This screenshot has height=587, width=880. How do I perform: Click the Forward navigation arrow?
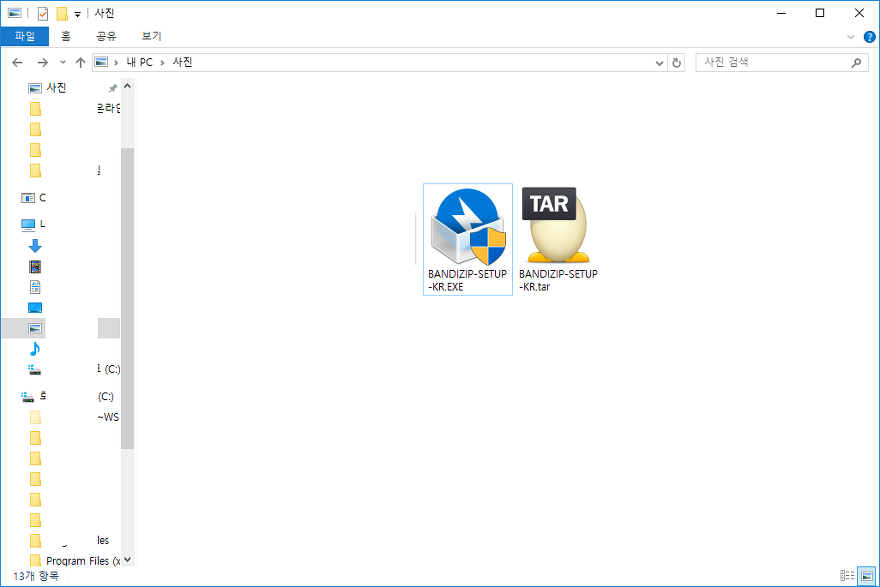[42, 62]
